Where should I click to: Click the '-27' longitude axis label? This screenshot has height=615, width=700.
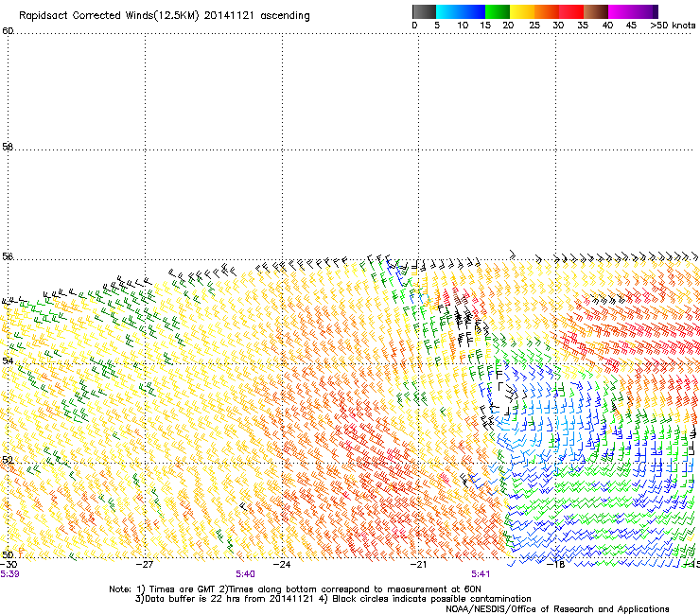pyautogui.click(x=145, y=564)
